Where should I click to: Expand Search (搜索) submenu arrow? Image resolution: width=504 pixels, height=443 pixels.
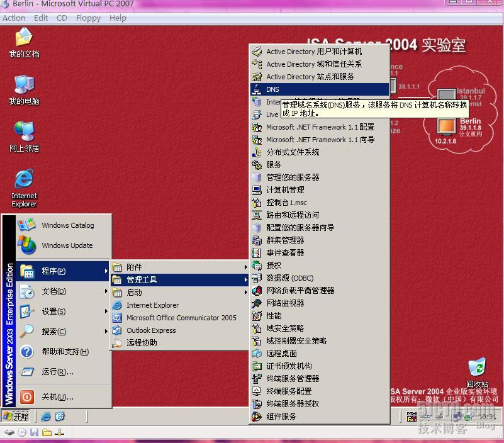coord(106,331)
